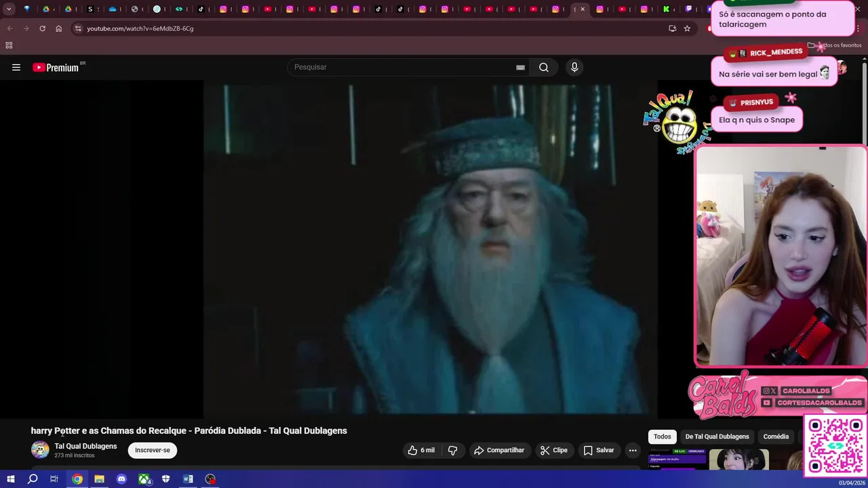Image resolution: width=868 pixels, height=488 pixels.
Task: Subscribe with Inscrever-se button
Action: 153,450
